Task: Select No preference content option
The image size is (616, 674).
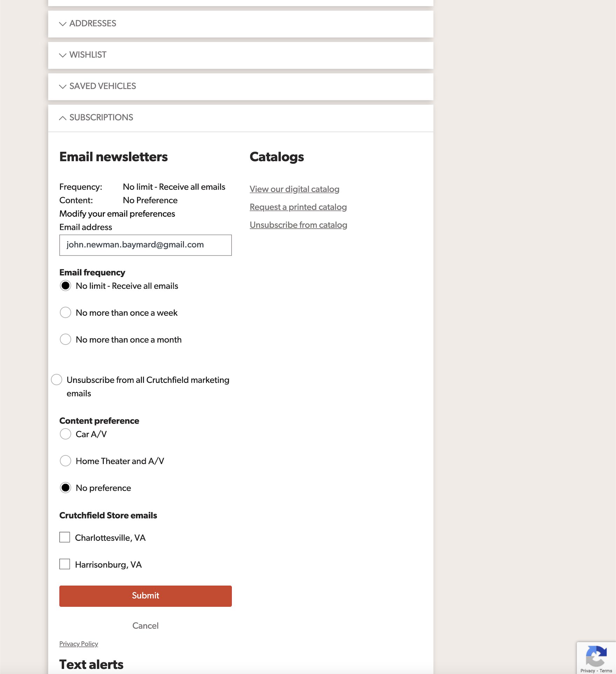Action: click(65, 488)
